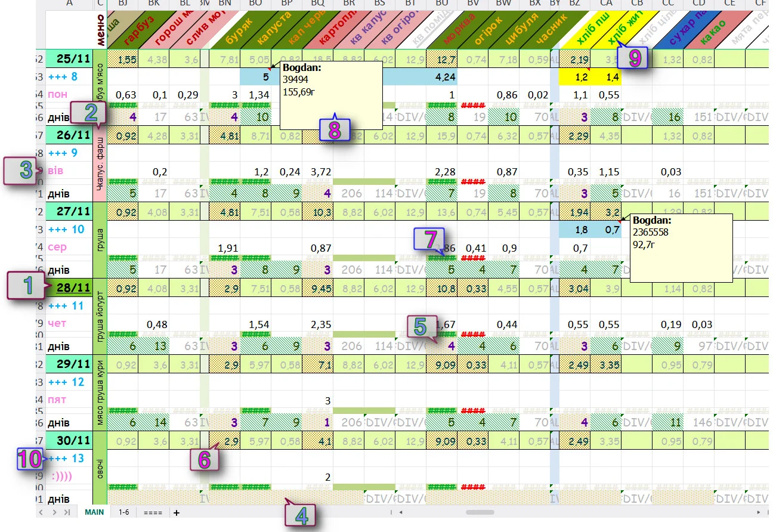Open the ==== sheet tab
The width and height of the screenshot is (773, 532).
click(153, 512)
